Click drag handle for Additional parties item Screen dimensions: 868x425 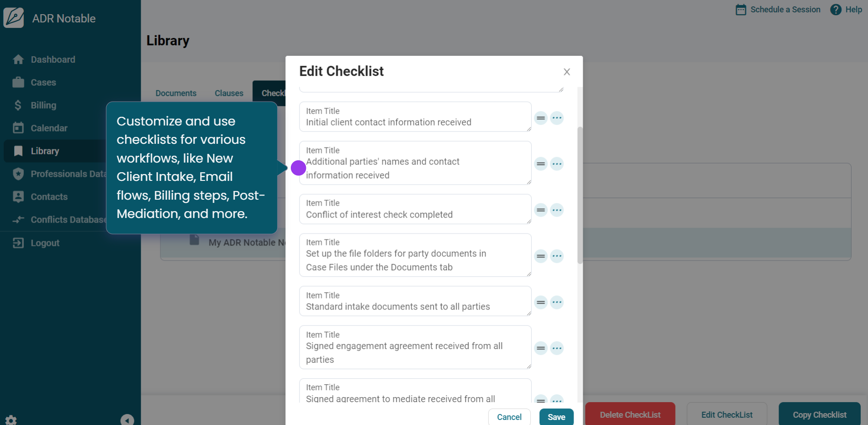pyautogui.click(x=541, y=164)
